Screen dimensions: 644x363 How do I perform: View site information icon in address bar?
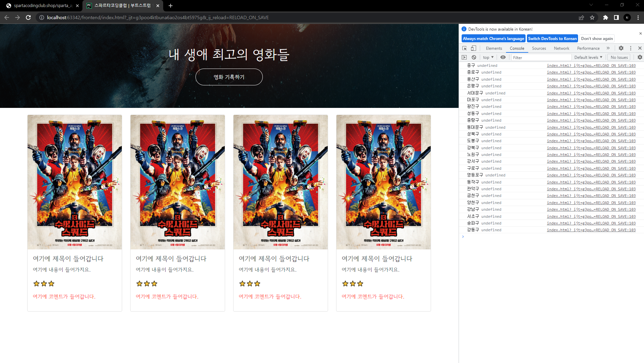point(41,17)
